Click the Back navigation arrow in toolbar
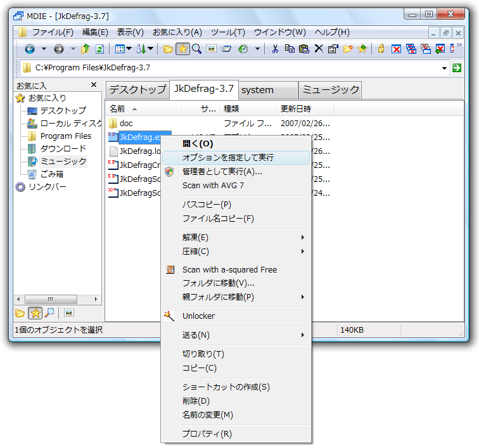The width and height of the screenshot is (479, 448). 29,49
